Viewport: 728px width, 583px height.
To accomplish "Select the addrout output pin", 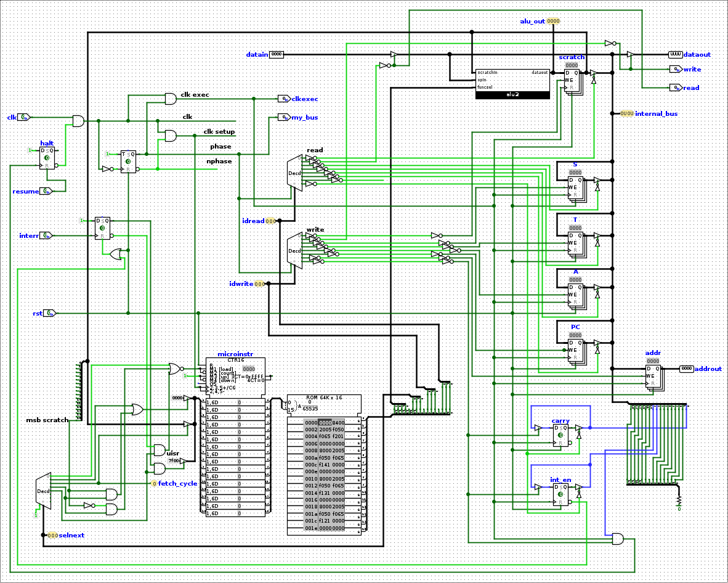I will (686, 369).
